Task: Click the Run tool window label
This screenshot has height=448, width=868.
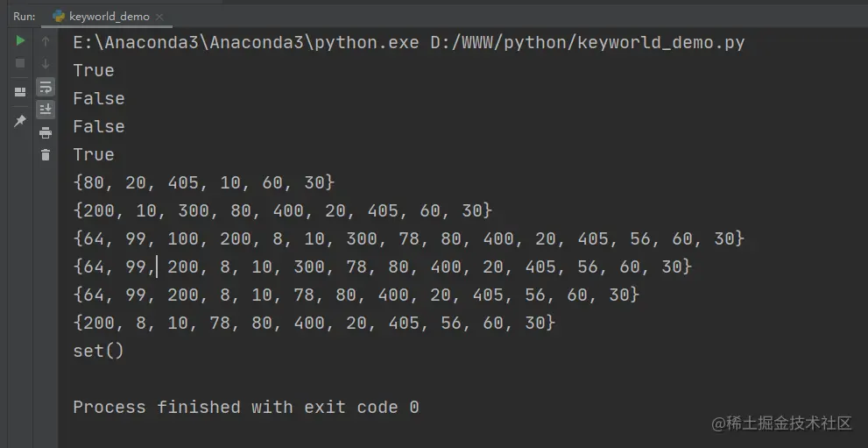Action: 25,17
